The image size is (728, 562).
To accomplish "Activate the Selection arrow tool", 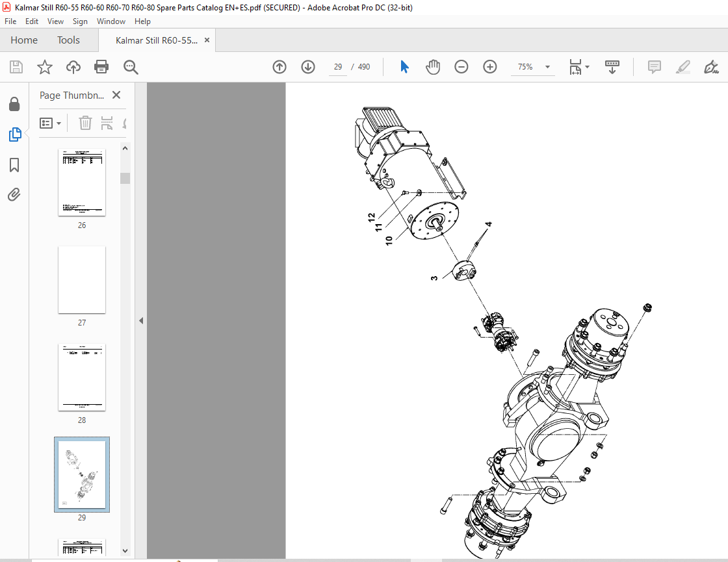I will pos(404,67).
